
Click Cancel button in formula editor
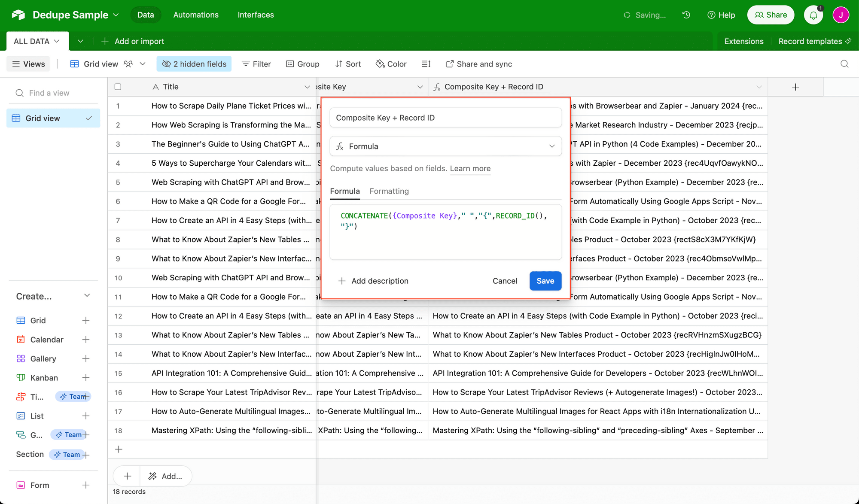(505, 281)
